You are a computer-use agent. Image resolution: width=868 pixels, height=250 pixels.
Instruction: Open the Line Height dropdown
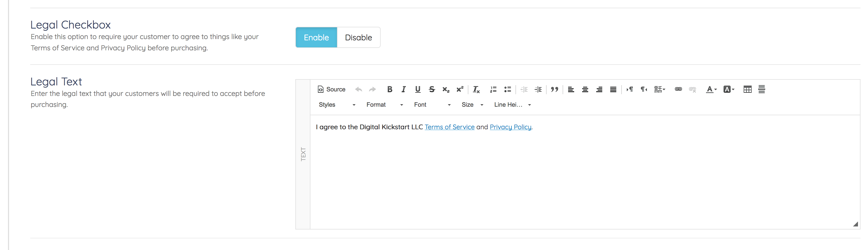tap(512, 105)
